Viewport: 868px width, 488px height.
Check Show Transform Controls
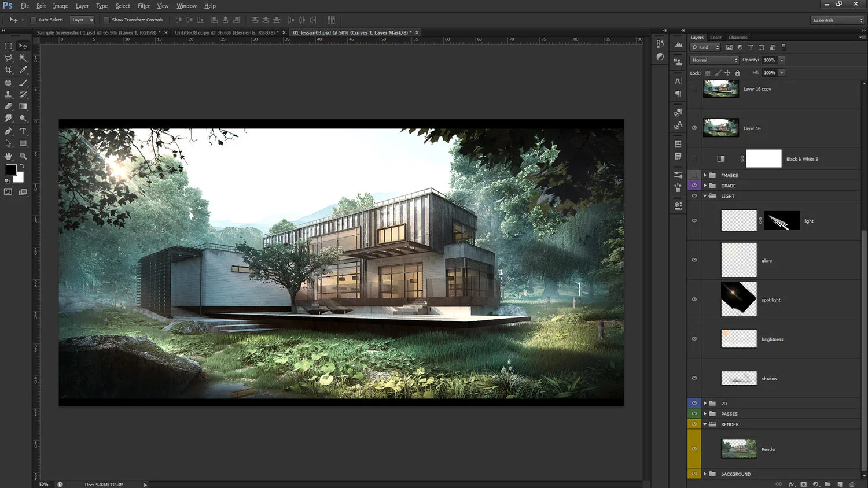point(106,20)
